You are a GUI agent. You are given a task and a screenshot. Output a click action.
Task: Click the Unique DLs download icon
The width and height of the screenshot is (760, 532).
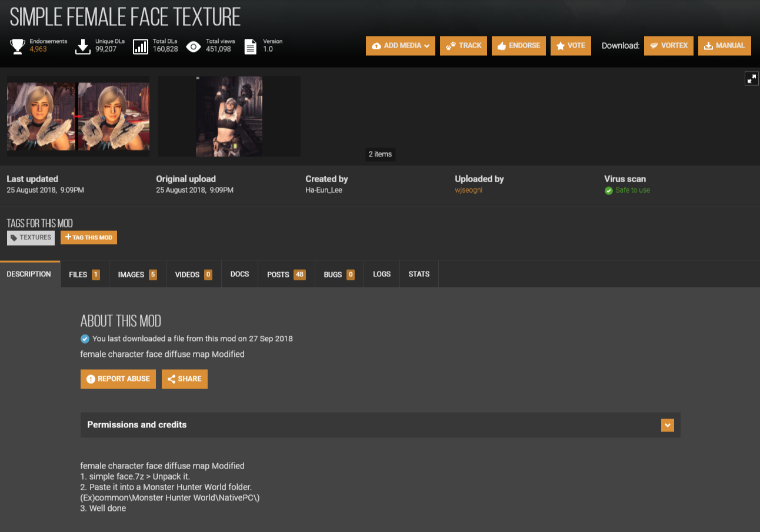click(83, 46)
